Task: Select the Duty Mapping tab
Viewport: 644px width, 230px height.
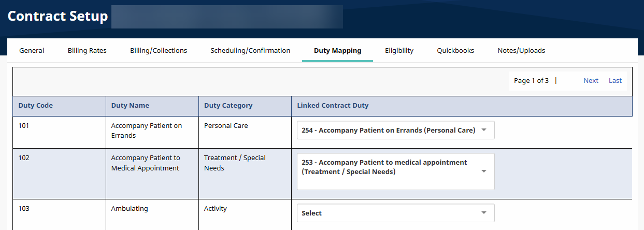Action: (x=337, y=51)
